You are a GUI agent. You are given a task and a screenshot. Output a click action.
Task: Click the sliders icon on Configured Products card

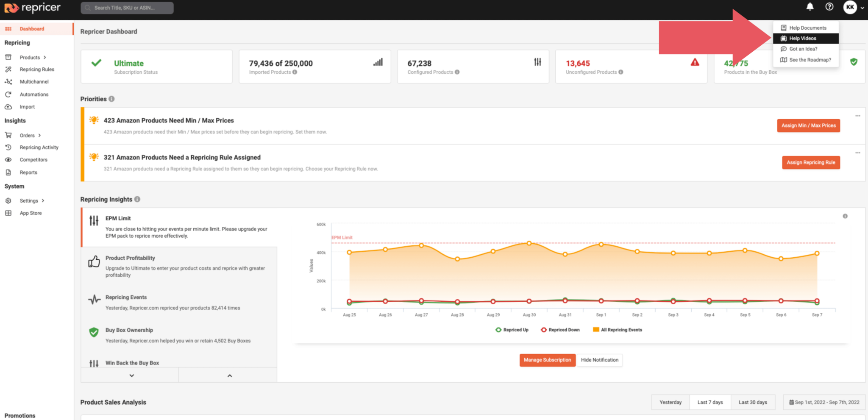point(537,62)
